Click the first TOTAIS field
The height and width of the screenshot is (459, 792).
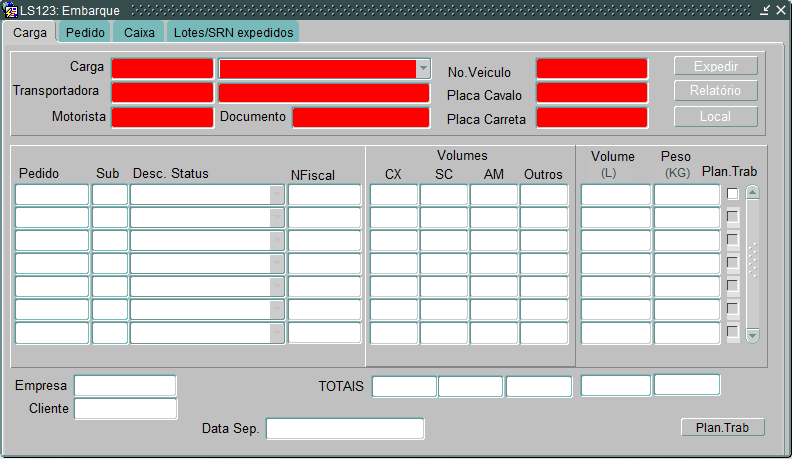tap(404, 387)
